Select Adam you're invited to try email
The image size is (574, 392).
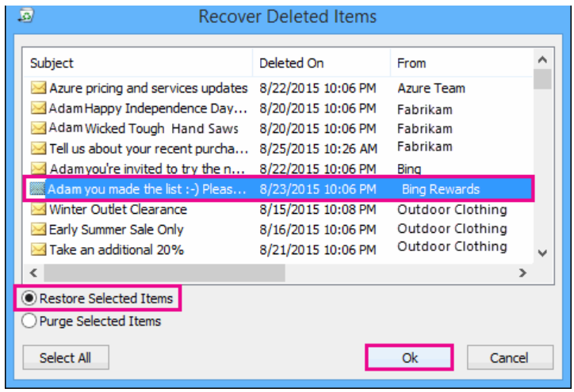[x=278, y=169]
